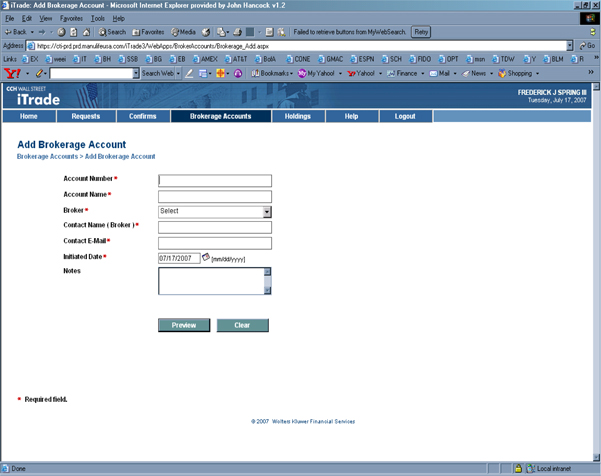Image resolution: width=601 pixels, height=476 pixels.
Task: Open Bookmarks in the Yahoo toolbar
Action: click(270, 74)
